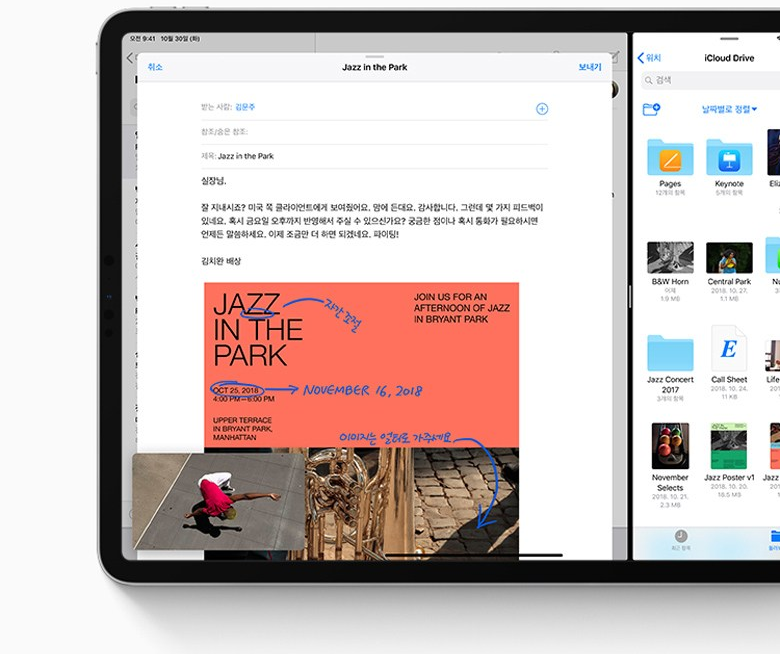Tap the subject field Jazz in the Park
Image resolution: width=780 pixels, height=654 pixels.
(374, 156)
